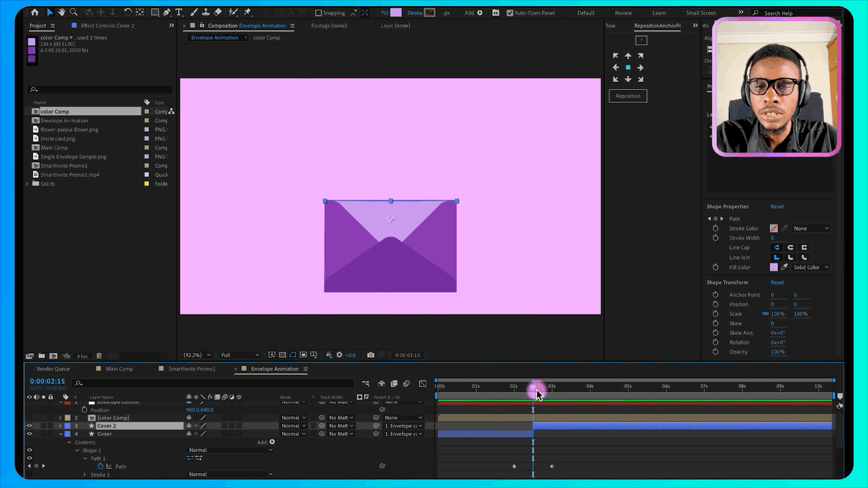Image resolution: width=868 pixels, height=488 pixels.
Task: Select the Zoom magnifier tool
Action: [x=74, y=12]
